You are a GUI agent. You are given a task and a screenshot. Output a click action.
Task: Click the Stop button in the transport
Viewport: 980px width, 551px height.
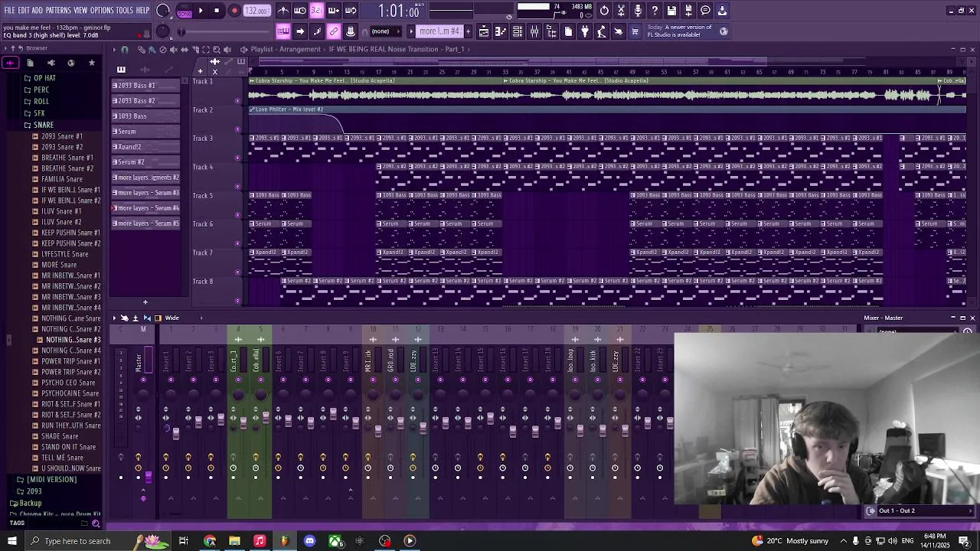[x=217, y=11]
